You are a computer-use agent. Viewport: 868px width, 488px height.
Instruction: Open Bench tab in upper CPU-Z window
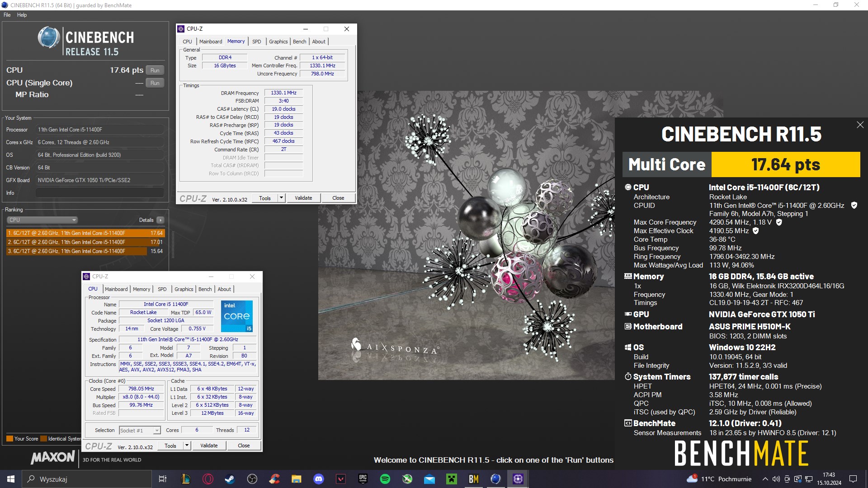[300, 42]
